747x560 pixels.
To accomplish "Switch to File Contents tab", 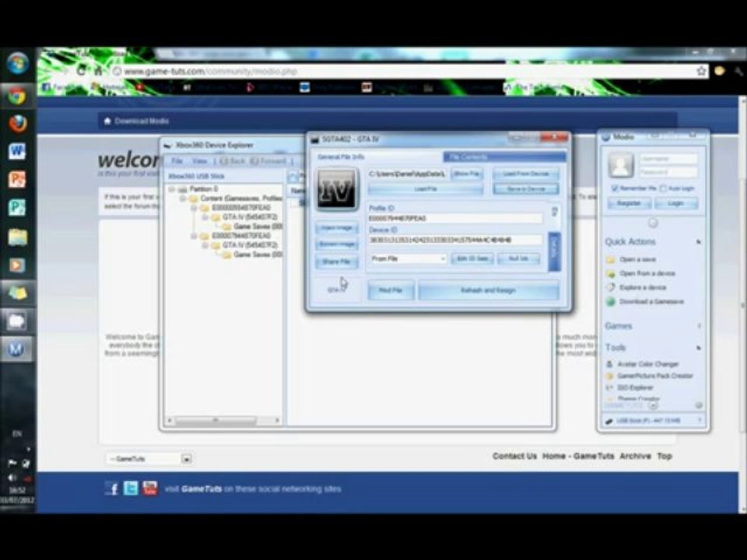I will (x=504, y=156).
